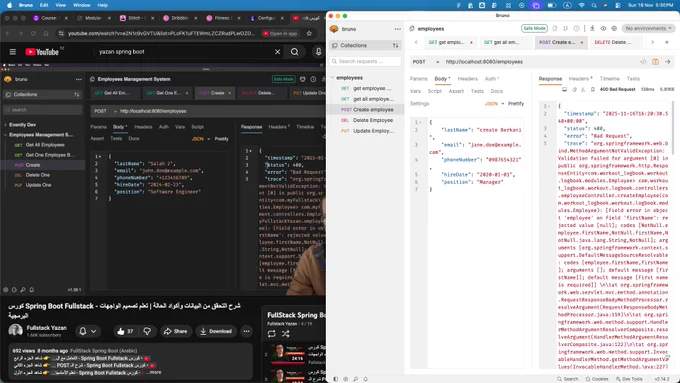
Task: Click the notifications bell in Bruno status bar
Action: pyautogui.click(x=366, y=379)
